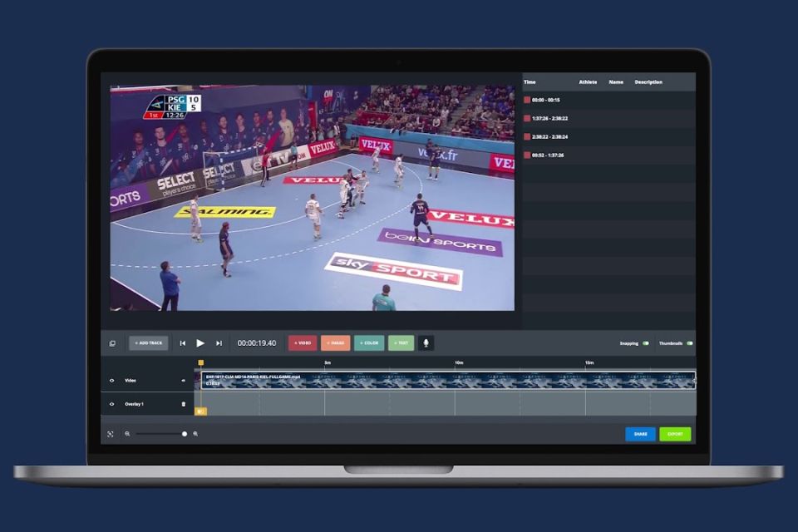Play the video
The width and height of the screenshot is (798, 532).
200,343
